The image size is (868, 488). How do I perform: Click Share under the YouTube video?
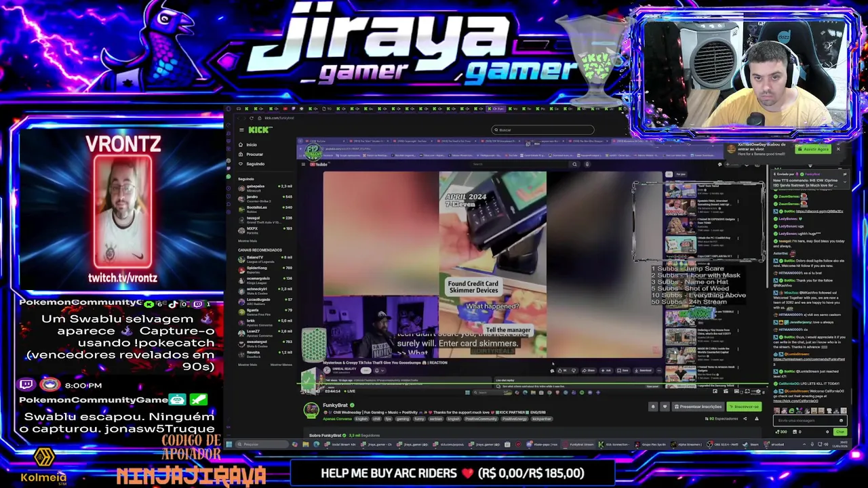click(x=589, y=370)
